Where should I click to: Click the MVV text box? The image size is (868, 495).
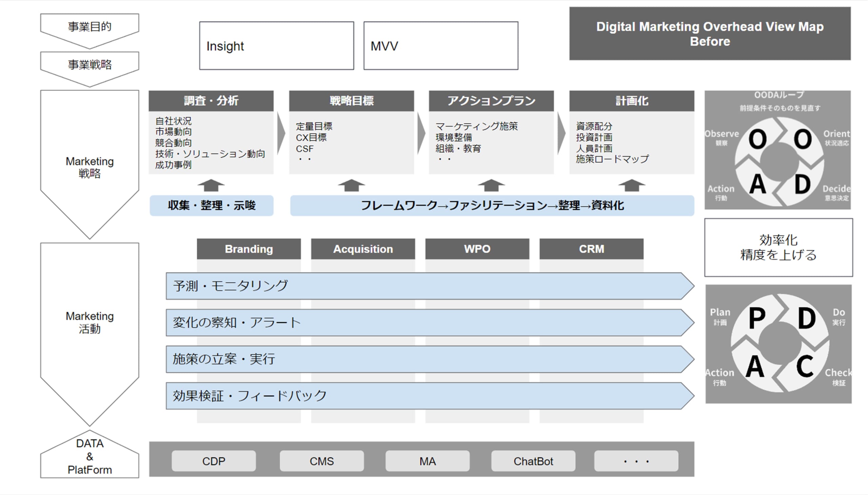tap(441, 46)
